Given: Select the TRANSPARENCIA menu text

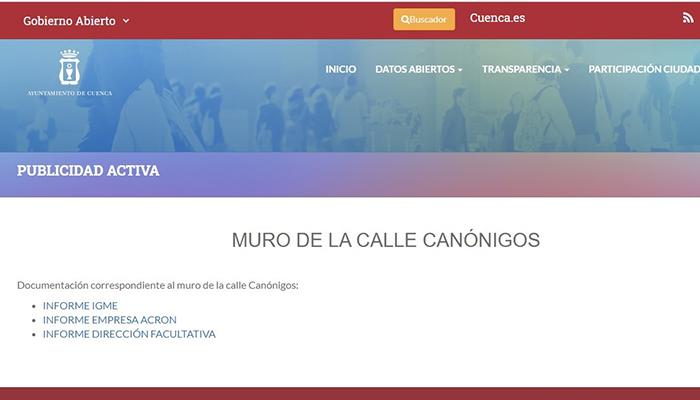Looking at the screenshot, I should pyautogui.click(x=520, y=69).
